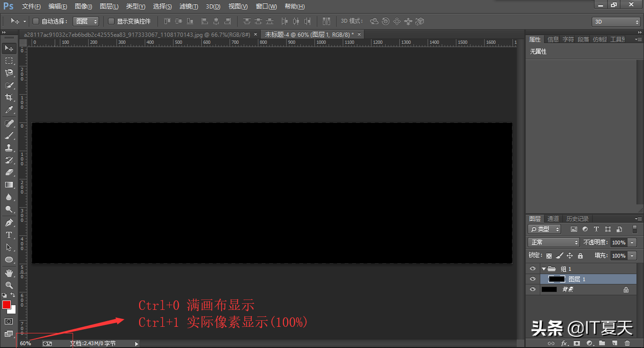Open the 3D workspace dropdown
The height and width of the screenshot is (348, 644).
tap(616, 22)
